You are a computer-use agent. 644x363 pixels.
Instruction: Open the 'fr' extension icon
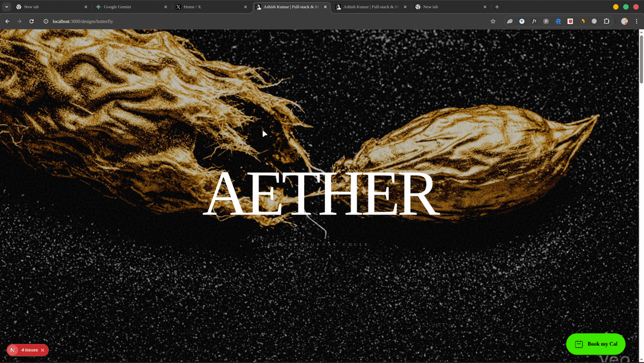[534, 21]
